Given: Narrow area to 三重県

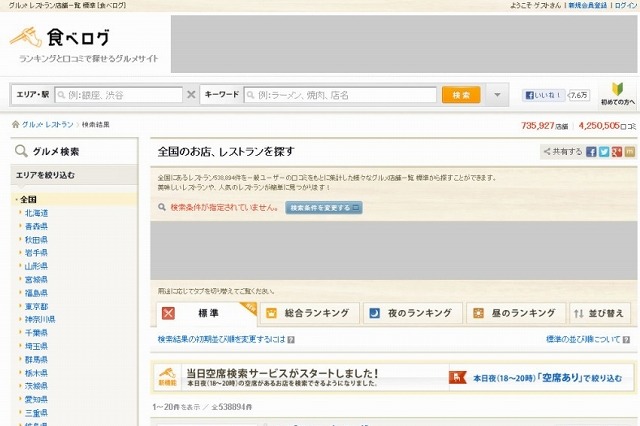Looking at the screenshot, I should pyautogui.click(x=36, y=413).
